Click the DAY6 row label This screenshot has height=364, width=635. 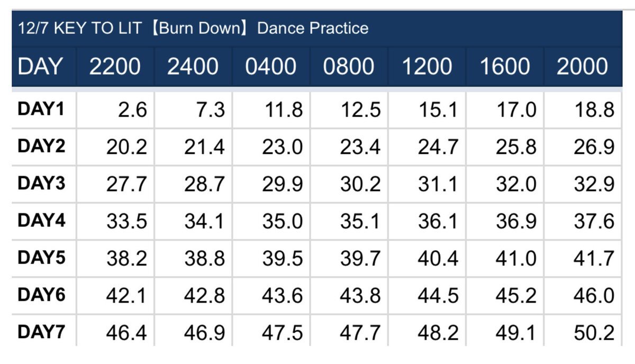coord(42,295)
